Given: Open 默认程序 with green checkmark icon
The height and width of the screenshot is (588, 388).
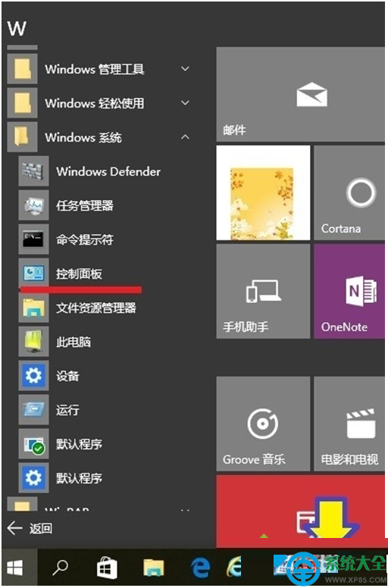Looking at the screenshot, I should [102, 444].
